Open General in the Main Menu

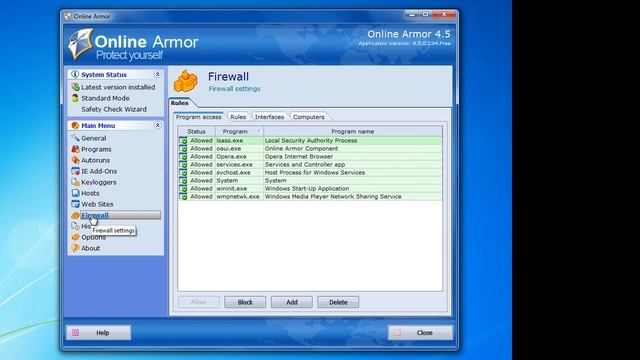[93, 138]
